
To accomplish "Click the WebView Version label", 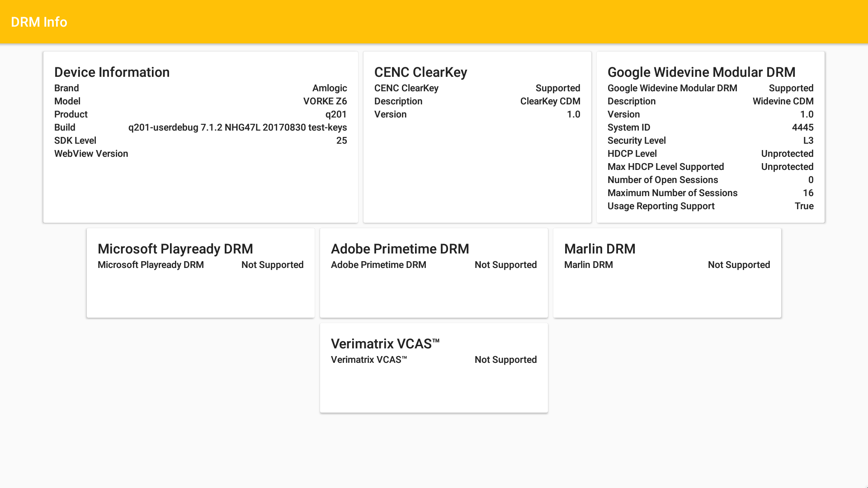I will pos(91,154).
